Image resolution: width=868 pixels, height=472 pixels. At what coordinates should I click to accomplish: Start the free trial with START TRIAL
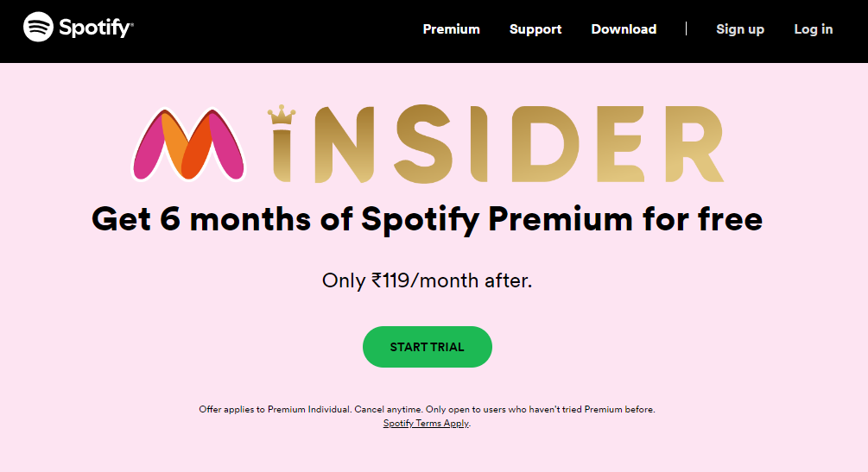coord(428,347)
